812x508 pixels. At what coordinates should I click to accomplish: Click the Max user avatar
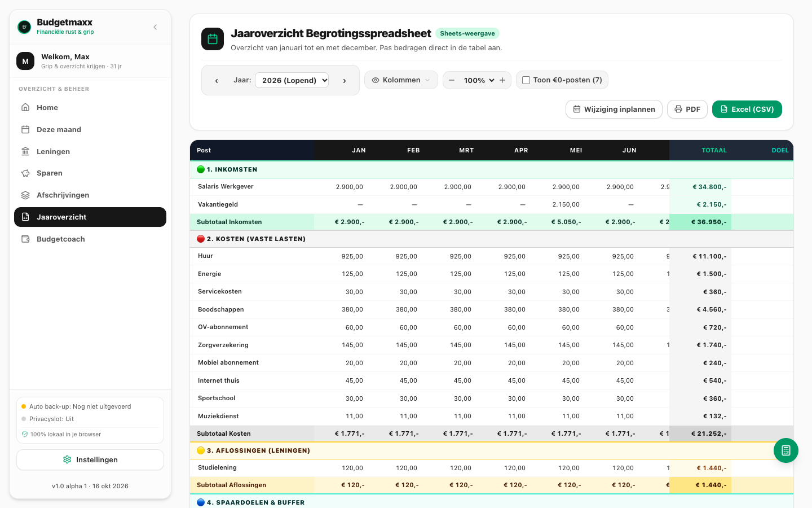tap(25, 61)
